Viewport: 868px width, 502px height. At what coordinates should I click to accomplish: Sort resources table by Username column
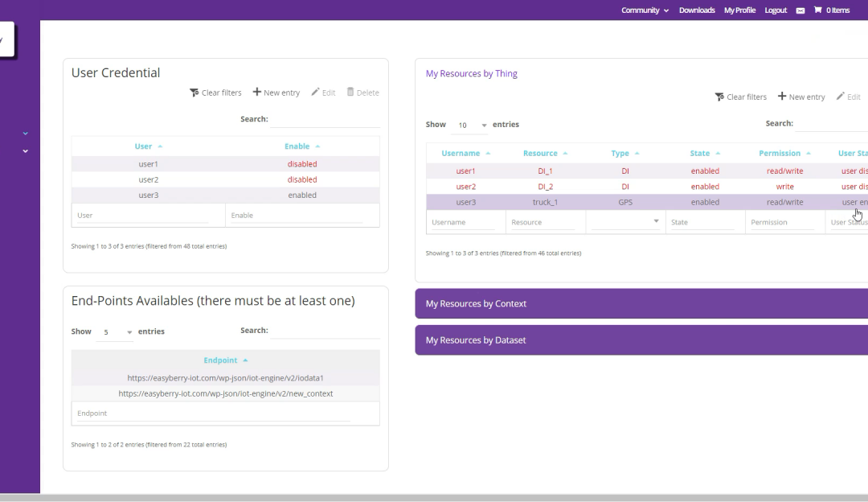[465, 154]
